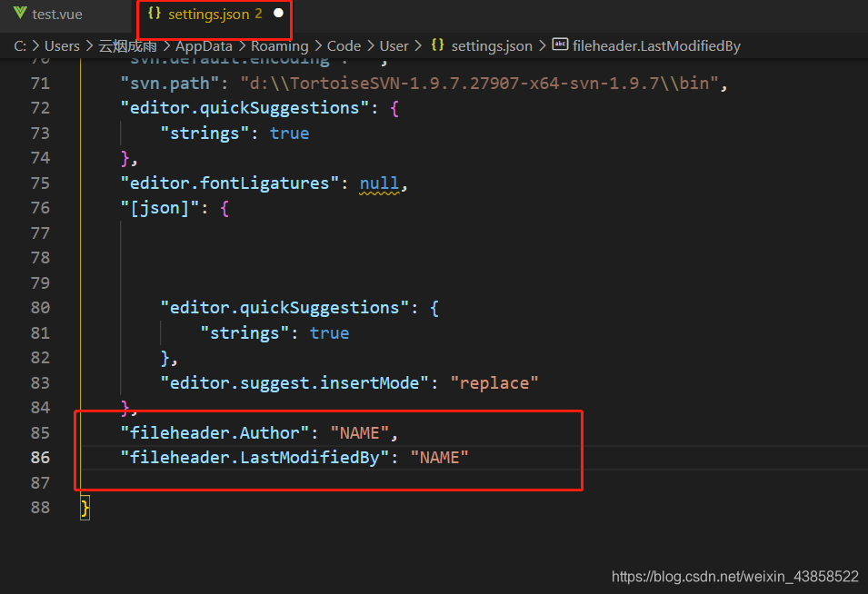Open the Users breadcrumb dropdown
Screen dimensions: 868x594
pyautogui.click(x=62, y=45)
